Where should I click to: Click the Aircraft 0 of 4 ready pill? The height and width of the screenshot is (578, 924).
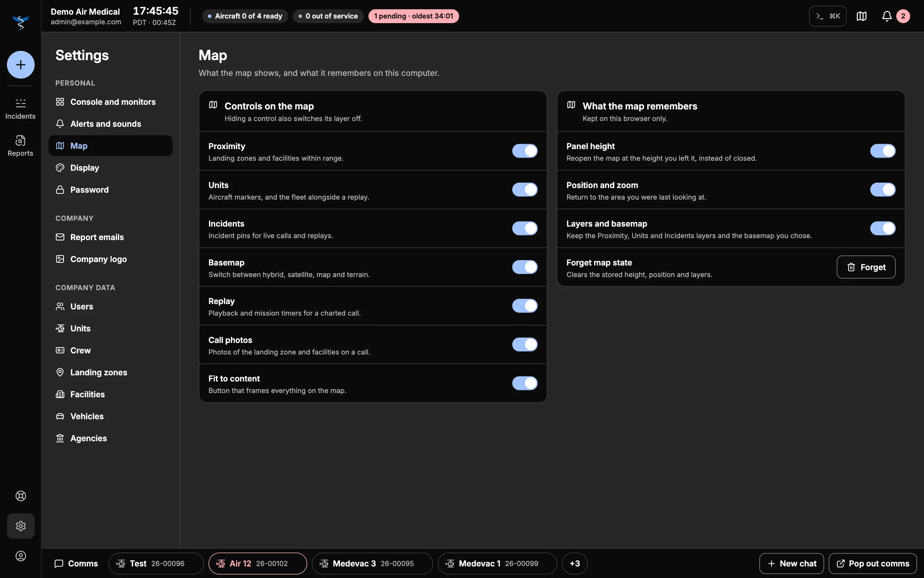point(245,16)
